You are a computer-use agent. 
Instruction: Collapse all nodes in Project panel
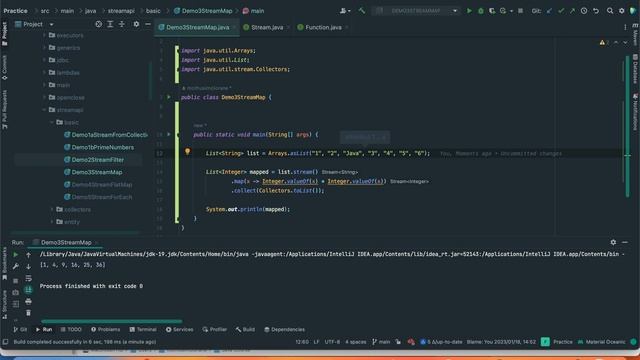click(x=122, y=24)
